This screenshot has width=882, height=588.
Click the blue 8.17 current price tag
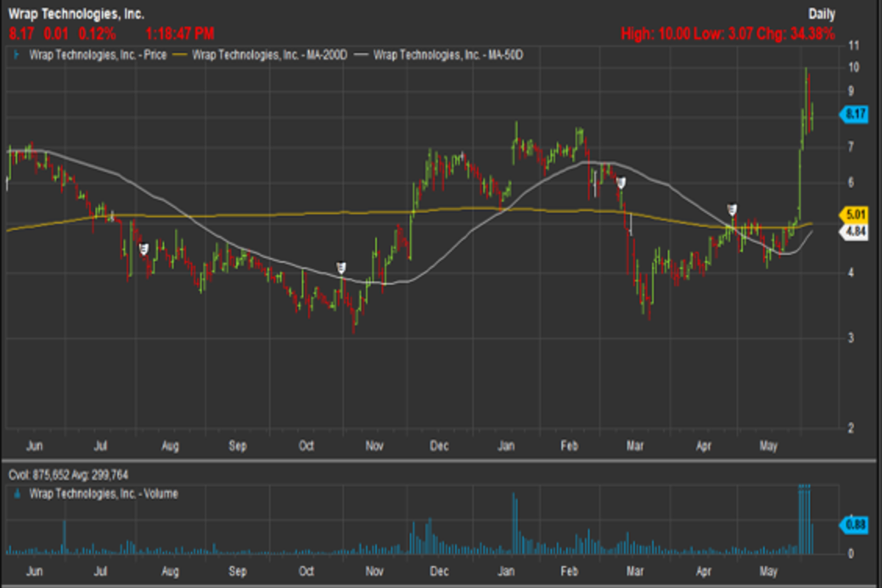click(x=853, y=114)
